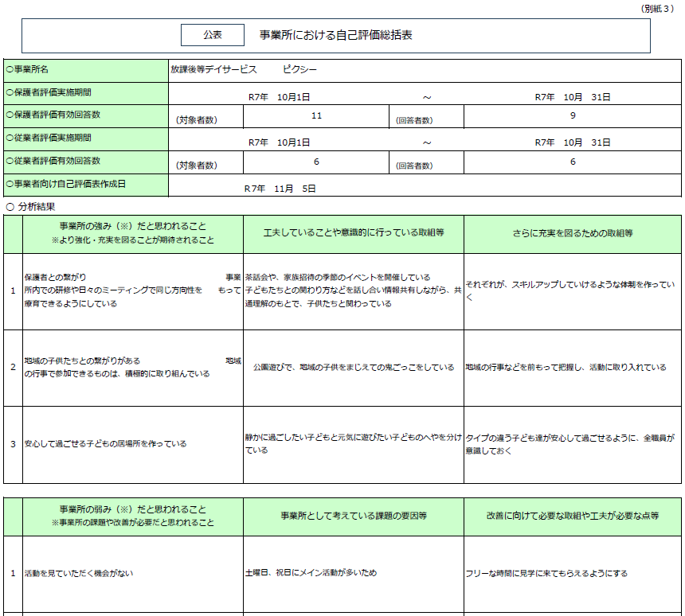
Task: Select the ○保護者評価実施期間 label cell
Action: pos(86,93)
